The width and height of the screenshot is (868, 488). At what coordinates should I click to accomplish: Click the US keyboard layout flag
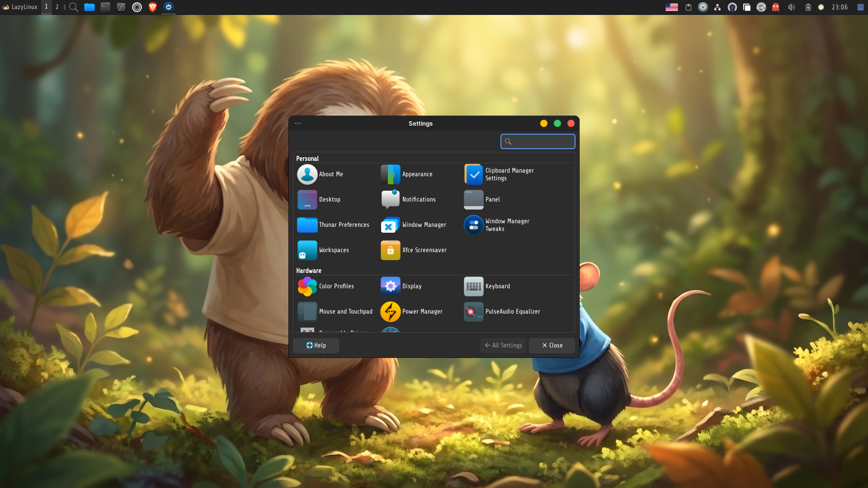tap(672, 7)
